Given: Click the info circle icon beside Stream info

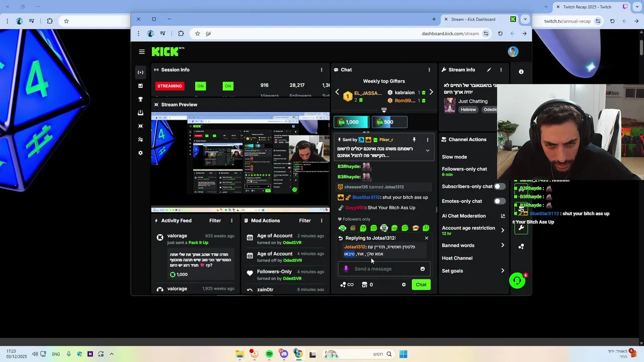Looking at the screenshot, I should [x=521, y=72].
